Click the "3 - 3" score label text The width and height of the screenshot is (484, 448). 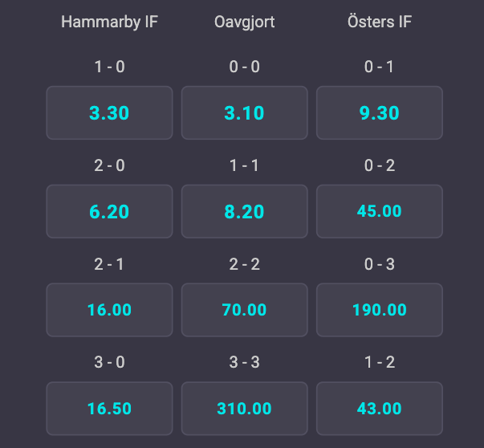(244, 362)
